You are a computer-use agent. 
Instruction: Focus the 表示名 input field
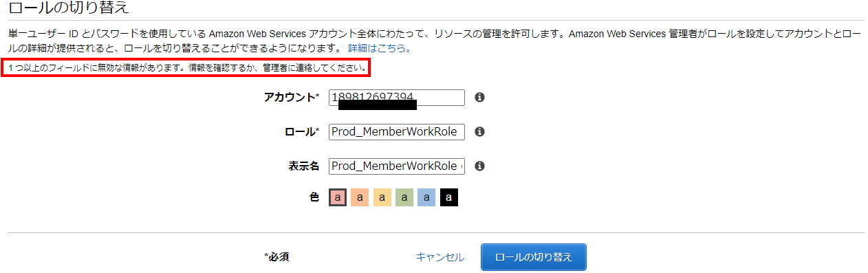point(397,166)
